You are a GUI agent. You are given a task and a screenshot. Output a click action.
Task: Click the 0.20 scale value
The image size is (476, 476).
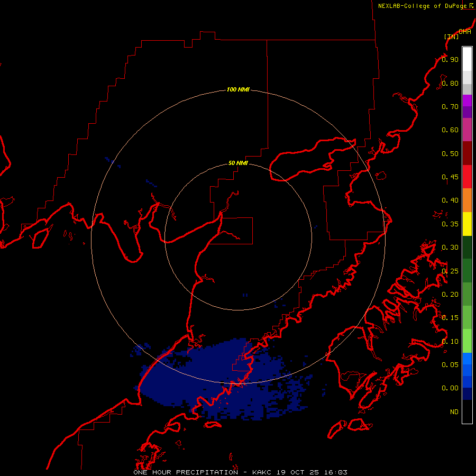(x=450, y=295)
